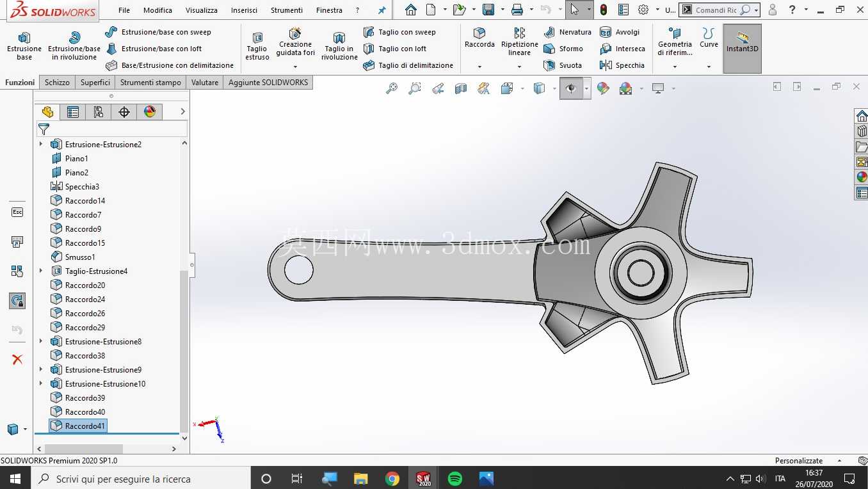Open DisplayManager color sphere tab
The width and height of the screenshot is (868, 489).
150,112
